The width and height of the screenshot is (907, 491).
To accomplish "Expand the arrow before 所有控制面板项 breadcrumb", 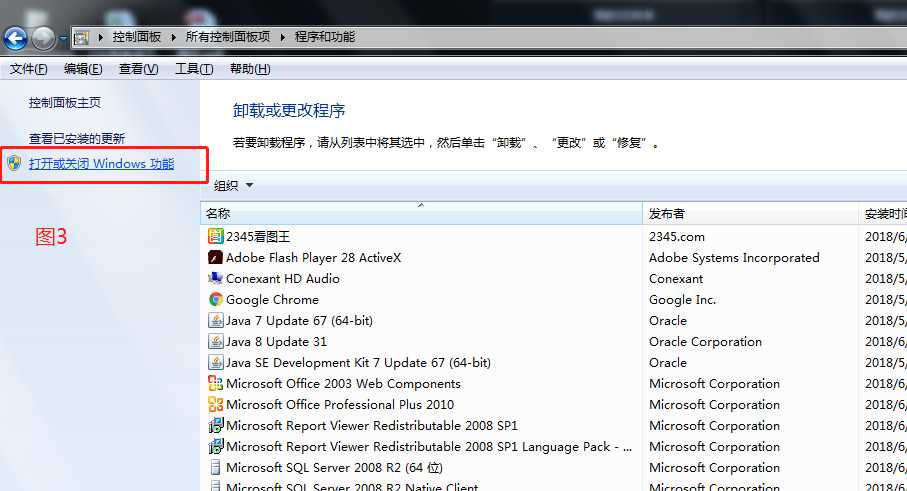I will (173, 38).
